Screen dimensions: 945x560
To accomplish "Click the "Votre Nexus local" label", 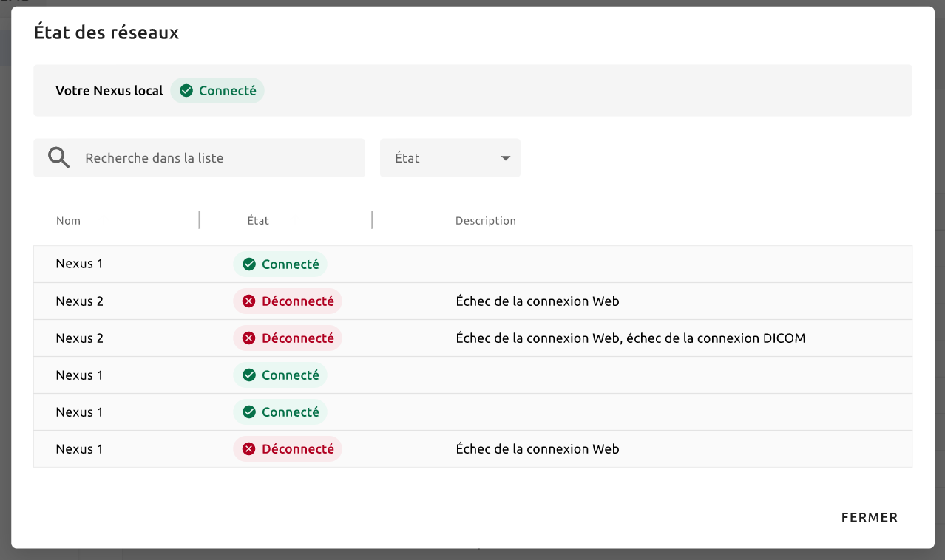I will click(109, 91).
